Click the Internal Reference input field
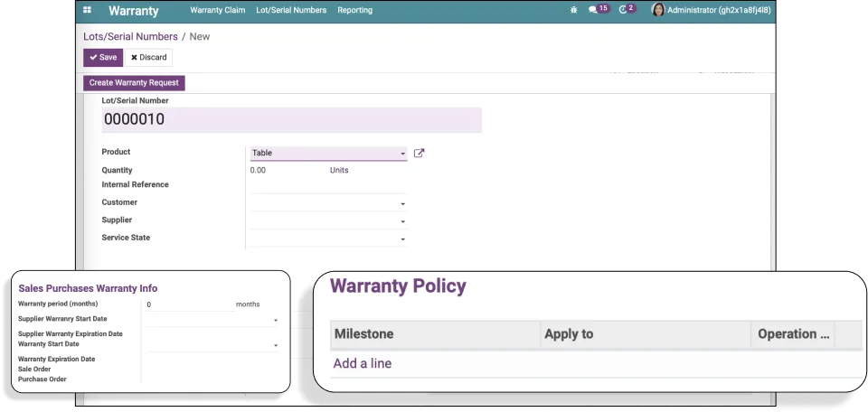 329,186
